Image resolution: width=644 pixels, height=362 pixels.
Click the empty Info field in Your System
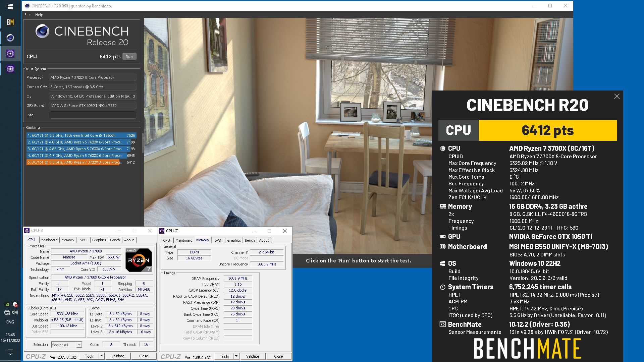click(93, 115)
